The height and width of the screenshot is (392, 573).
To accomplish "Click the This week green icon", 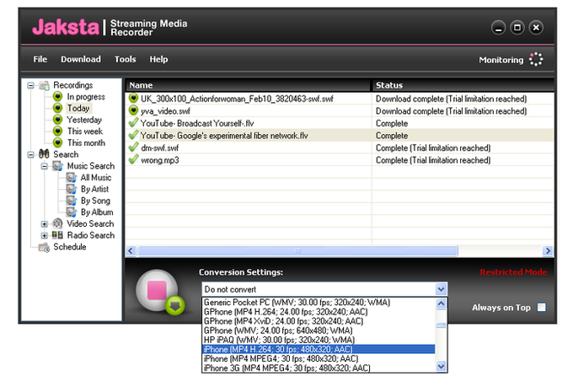I will [58, 131].
